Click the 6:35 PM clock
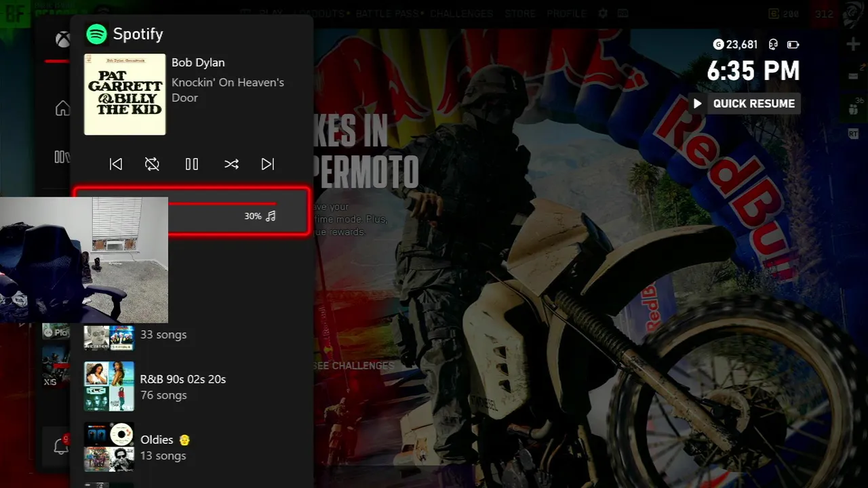 (x=753, y=71)
